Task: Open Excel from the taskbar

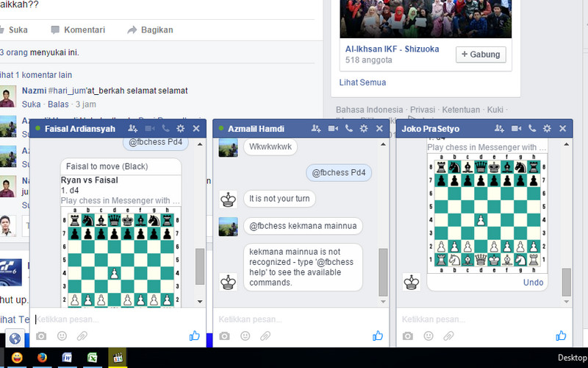Action: 93,357
